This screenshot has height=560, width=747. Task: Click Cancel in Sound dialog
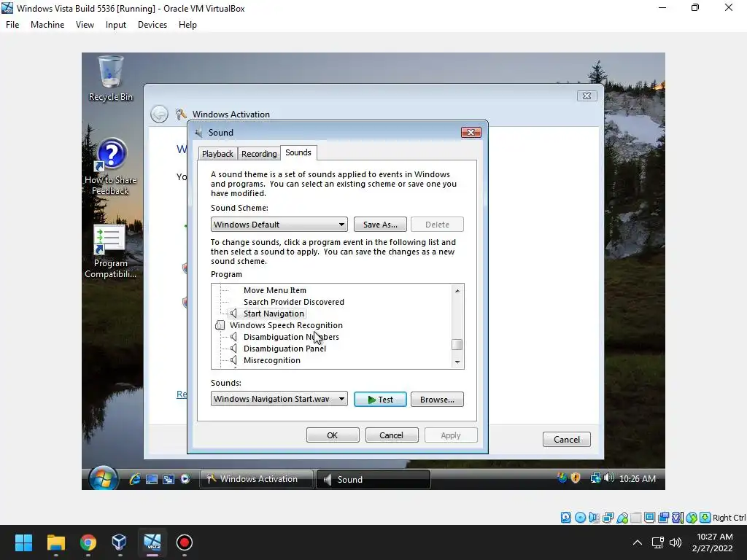pos(392,435)
